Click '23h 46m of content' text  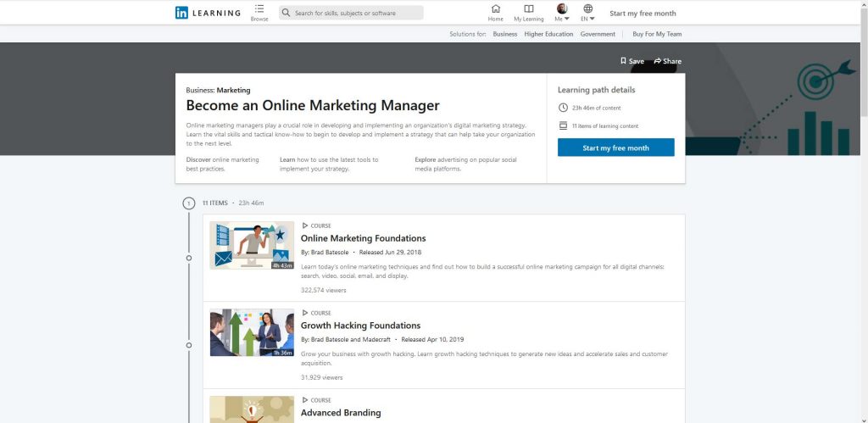596,109
